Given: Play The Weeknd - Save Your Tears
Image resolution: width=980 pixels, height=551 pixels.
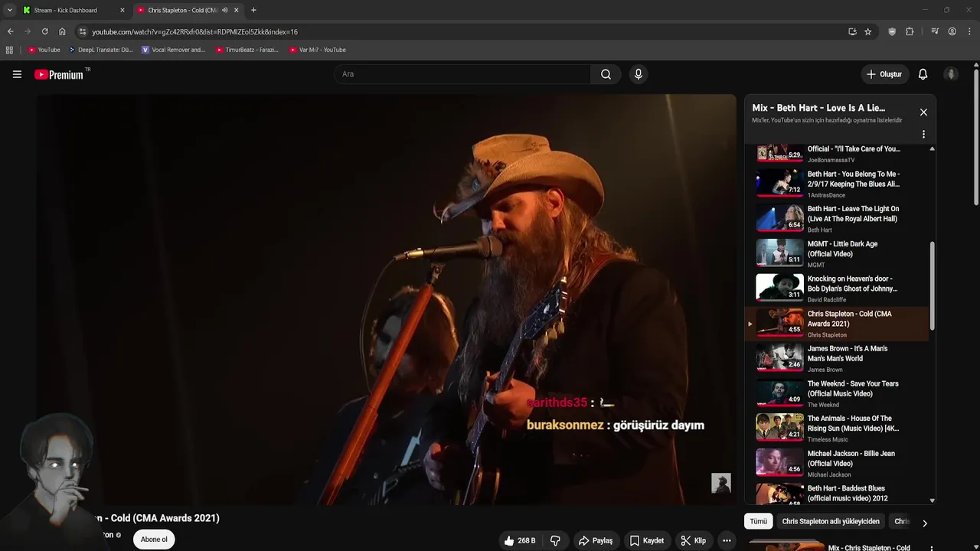Looking at the screenshot, I should point(838,393).
